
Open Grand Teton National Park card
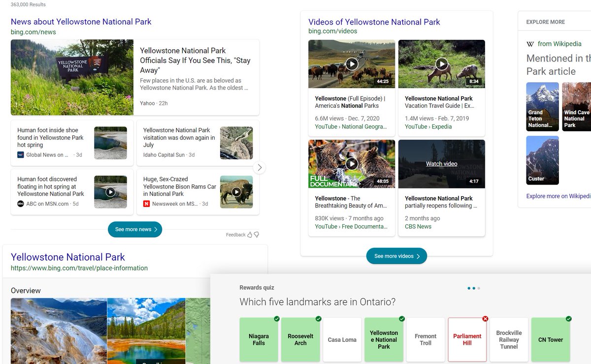pyautogui.click(x=543, y=106)
